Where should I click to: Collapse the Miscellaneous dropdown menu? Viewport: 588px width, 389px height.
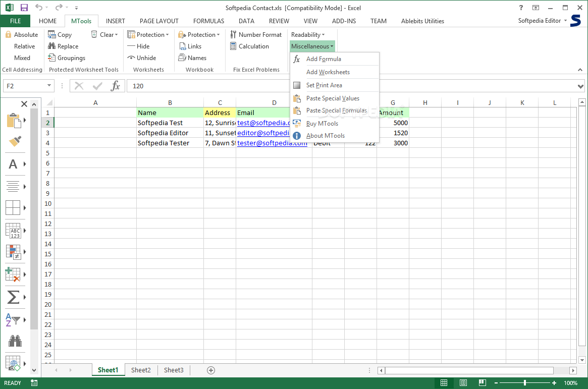pos(312,46)
